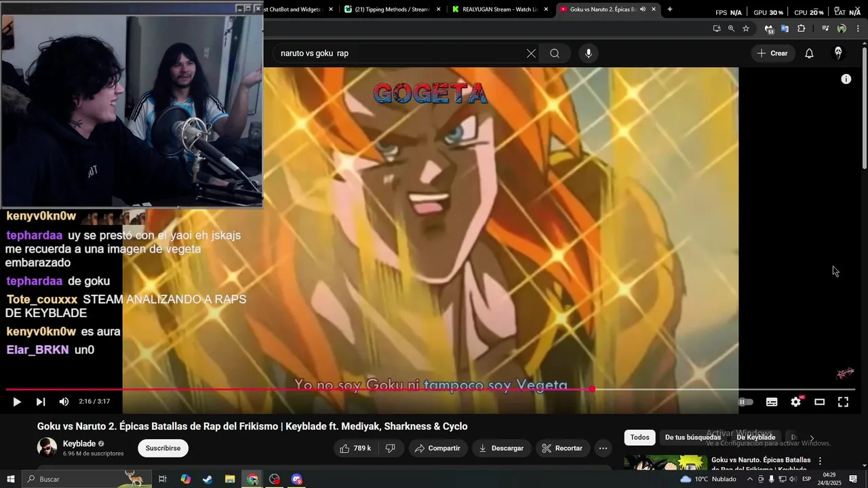Open the taskbar volume control
The width and height of the screenshot is (868, 488).
(x=792, y=479)
